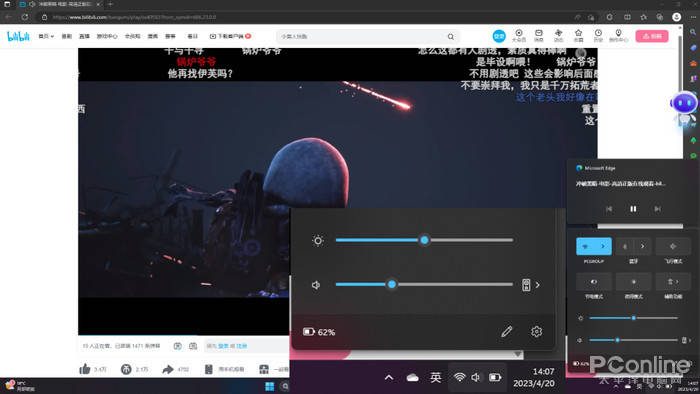This screenshot has height=394, width=700.
Task: Expand Wi-Fi networks chevron on the Wi-Fi tile
Action: (603, 246)
